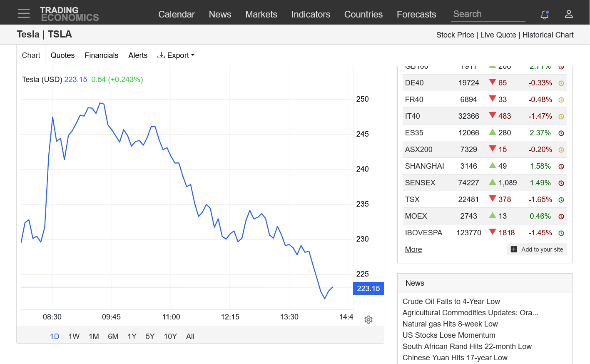
Task: Open the notifications bell icon
Action: (x=545, y=15)
